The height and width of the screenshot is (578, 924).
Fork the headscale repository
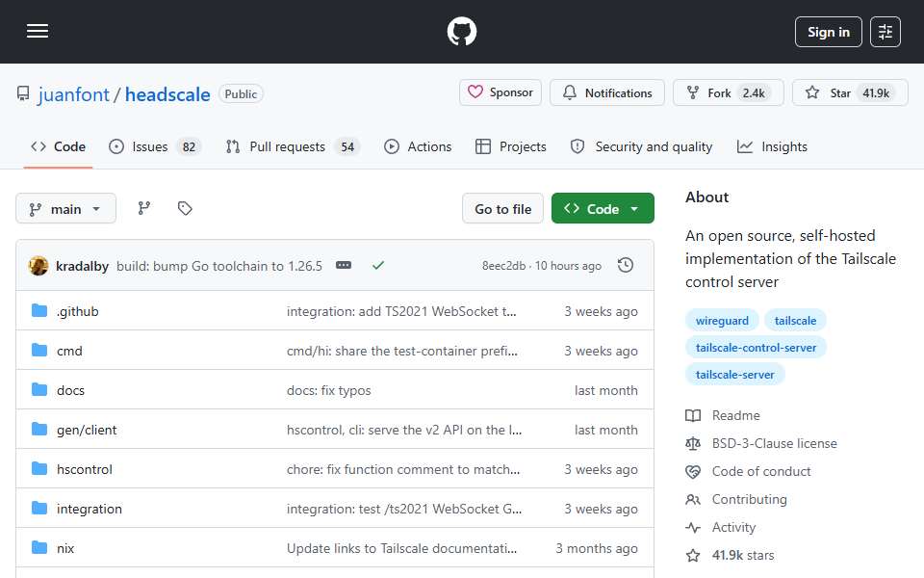tap(729, 93)
